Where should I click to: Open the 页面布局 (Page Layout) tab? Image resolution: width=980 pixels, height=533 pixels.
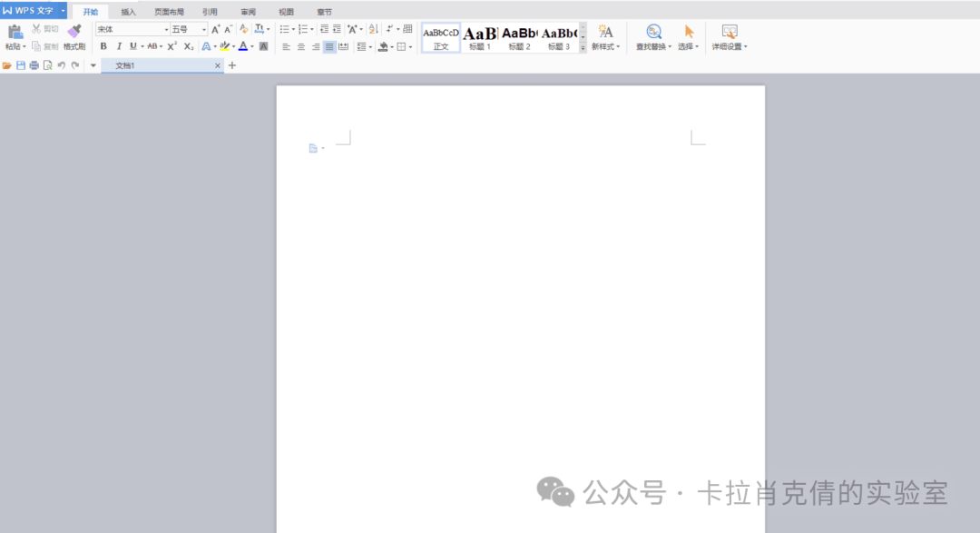(169, 12)
